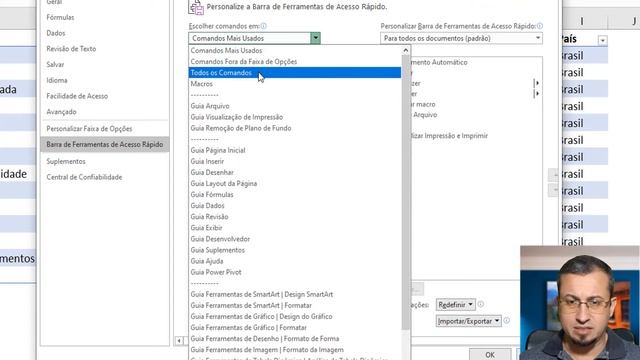Click the list scrollbar up arrow
Screen dimensions: 640x360
click(x=405, y=50)
